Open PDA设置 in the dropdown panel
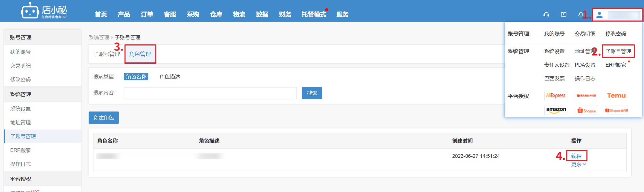Viewport: 644px width, 192px height. point(585,65)
